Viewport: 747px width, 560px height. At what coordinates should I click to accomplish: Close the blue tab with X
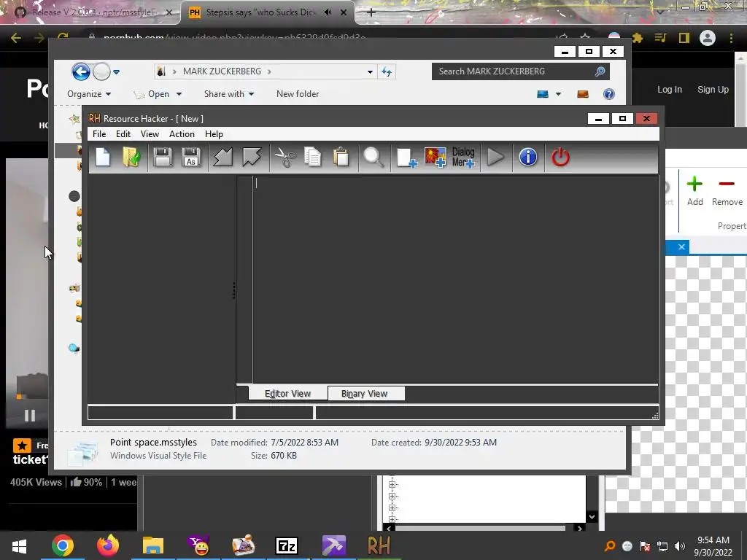coord(682,246)
